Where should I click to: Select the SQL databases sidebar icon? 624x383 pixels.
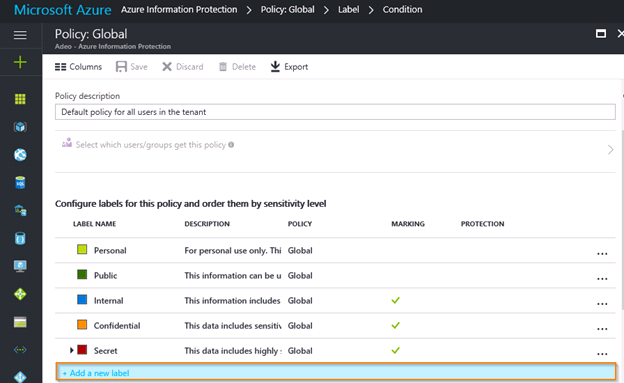pyautogui.click(x=20, y=182)
